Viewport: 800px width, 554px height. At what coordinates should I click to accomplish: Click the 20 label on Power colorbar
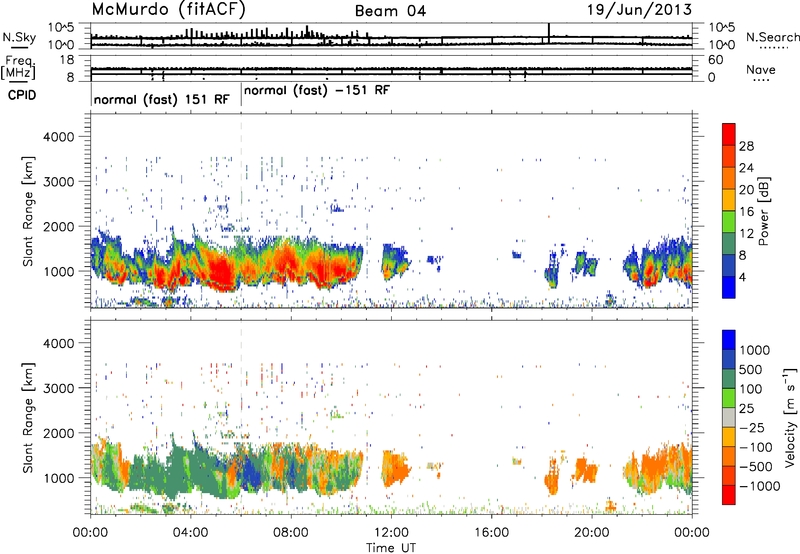click(x=746, y=190)
